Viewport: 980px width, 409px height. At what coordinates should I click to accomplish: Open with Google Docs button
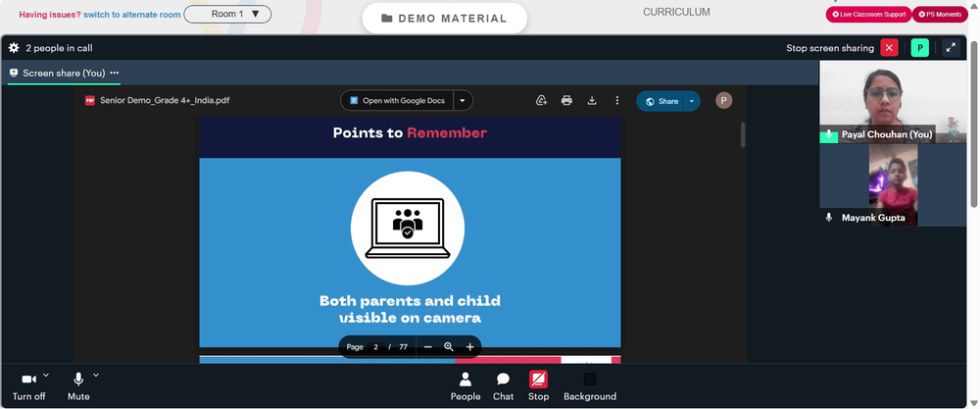coord(397,101)
